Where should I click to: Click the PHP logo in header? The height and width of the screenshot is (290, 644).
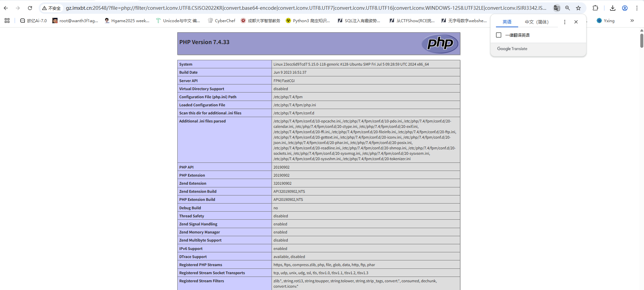click(x=440, y=43)
